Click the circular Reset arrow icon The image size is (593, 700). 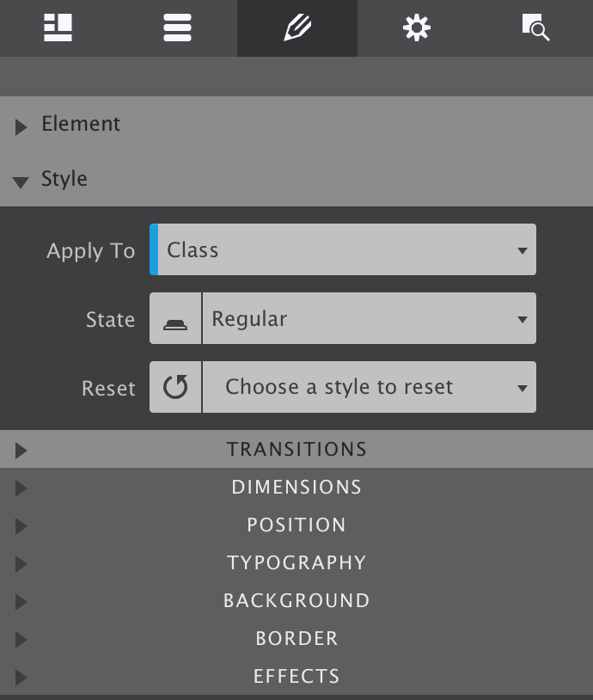(x=175, y=388)
